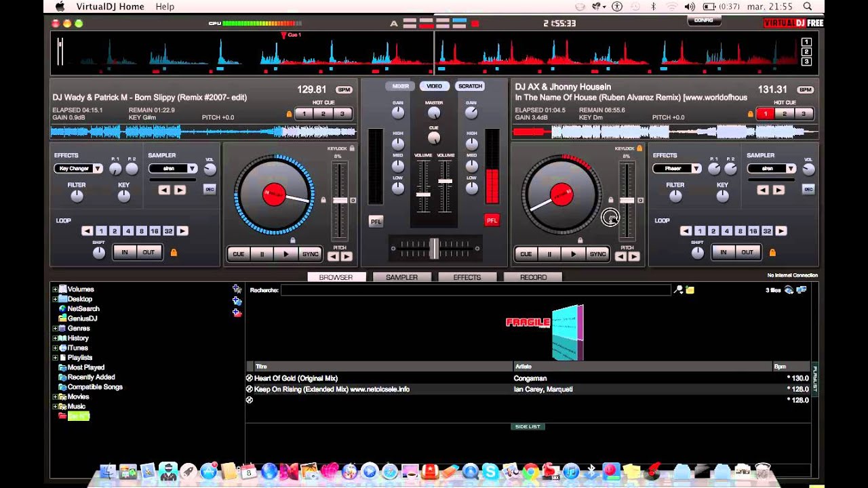The width and height of the screenshot is (868, 488).
Task: Switch to the BROWSER tab
Action: point(336,277)
